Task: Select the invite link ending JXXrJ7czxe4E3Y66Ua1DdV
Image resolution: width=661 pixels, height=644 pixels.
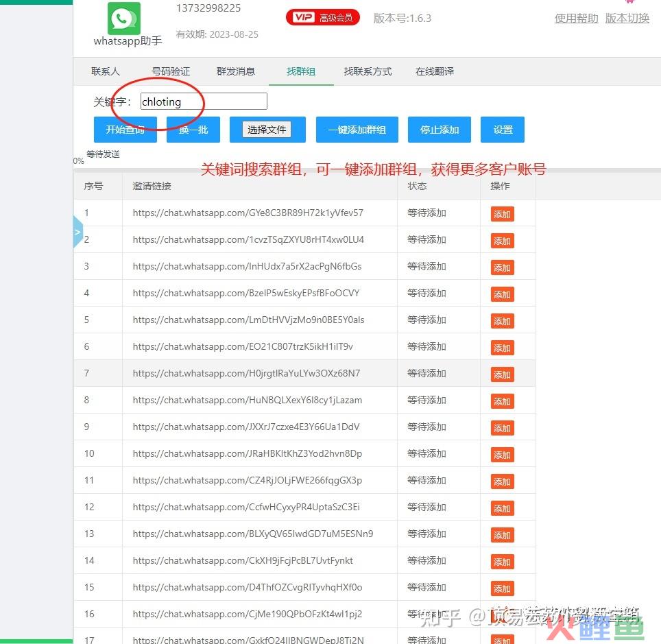Action: (246, 427)
